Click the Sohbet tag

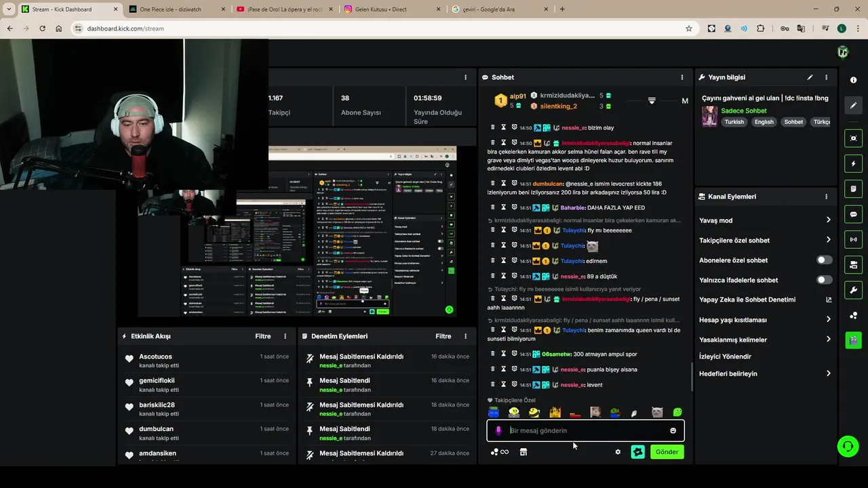793,122
